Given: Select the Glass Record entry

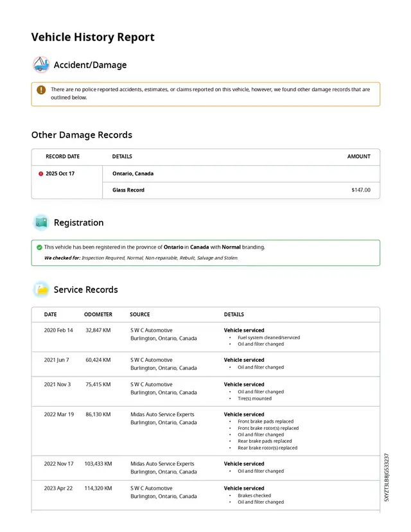Looking at the screenshot, I should [x=128, y=190].
